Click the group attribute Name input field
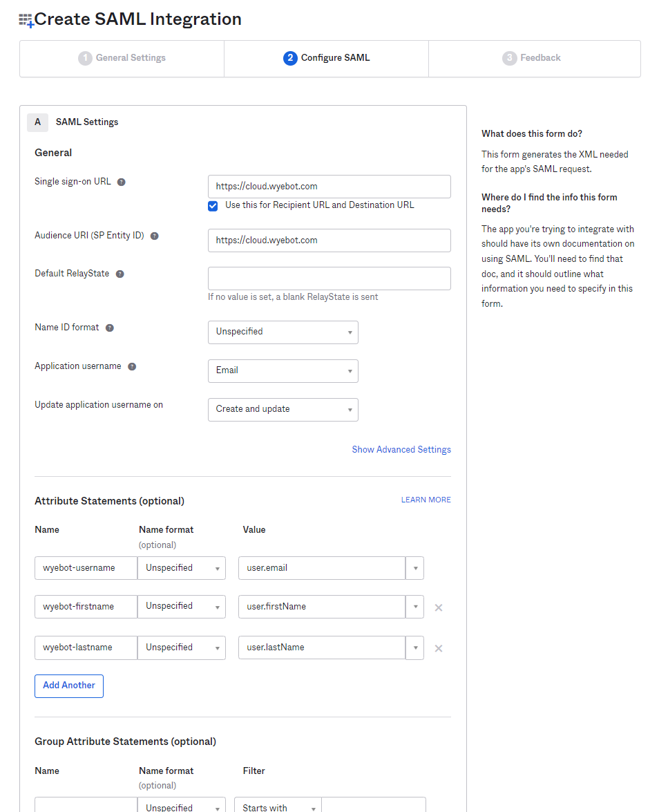The width and height of the screenshot is (659, 812). coord(86,805)
